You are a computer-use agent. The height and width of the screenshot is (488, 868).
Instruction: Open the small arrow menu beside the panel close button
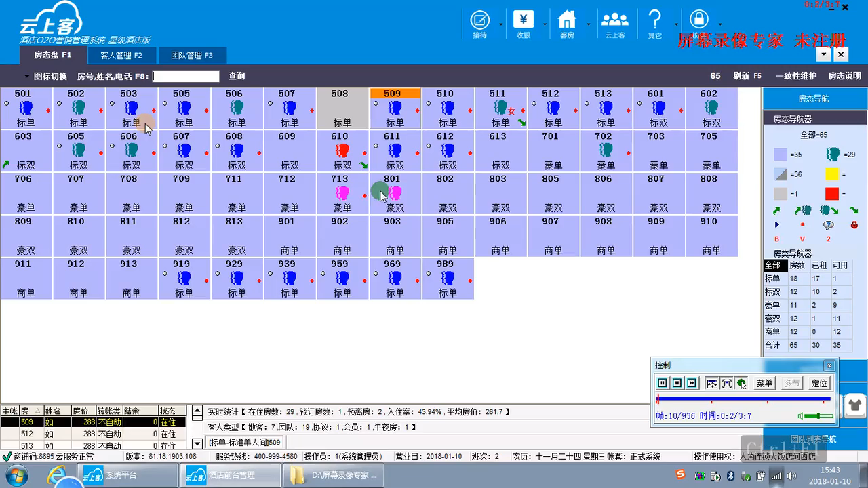[x=825, y=54]
